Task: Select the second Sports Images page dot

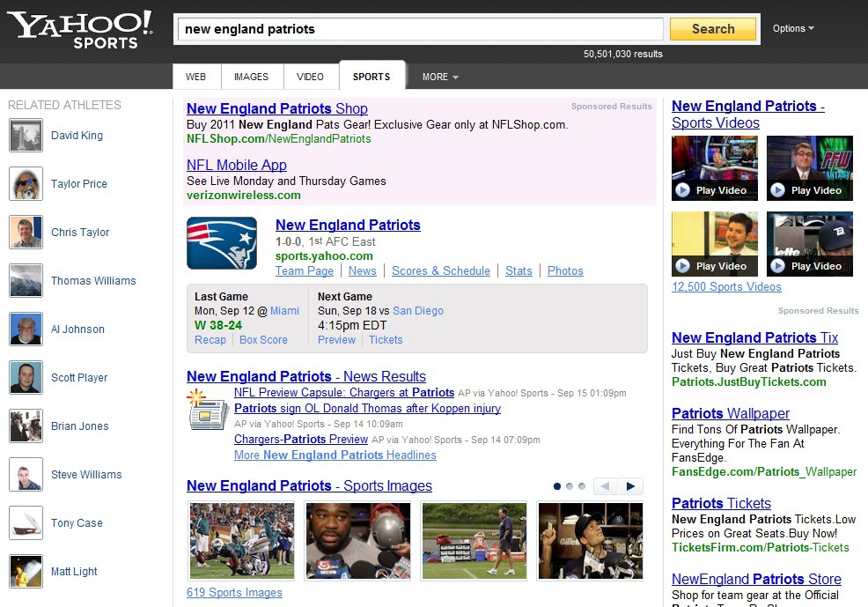Action: pos(569,486)
